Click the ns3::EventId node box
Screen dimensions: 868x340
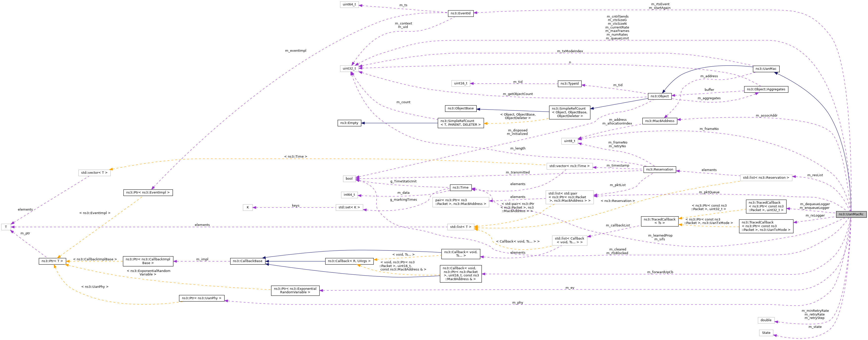tap(460, 13)
